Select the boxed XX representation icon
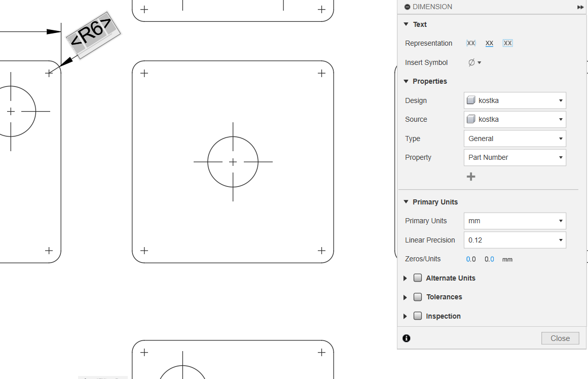The width and height of the screenshot is (588, 379). point(507,43)
